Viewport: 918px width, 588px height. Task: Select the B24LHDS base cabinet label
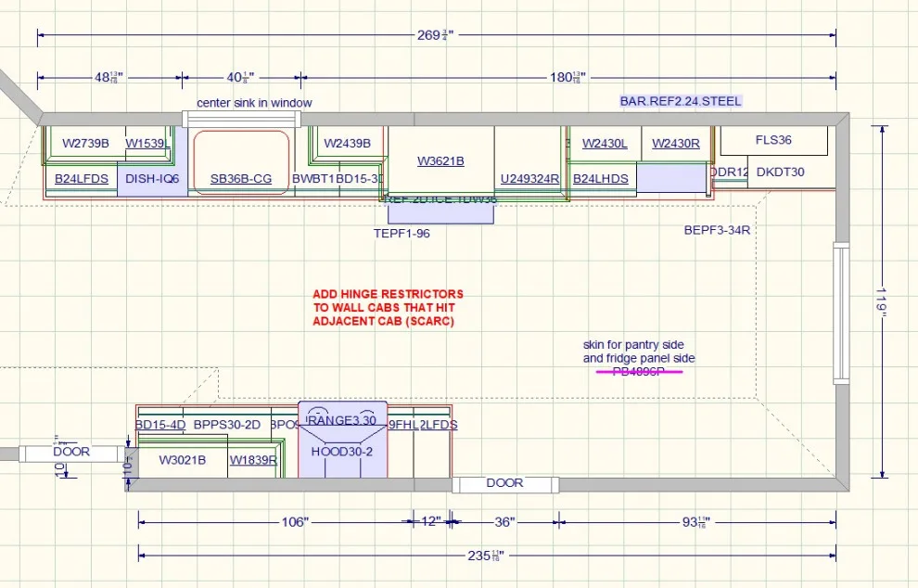(601, 179)
